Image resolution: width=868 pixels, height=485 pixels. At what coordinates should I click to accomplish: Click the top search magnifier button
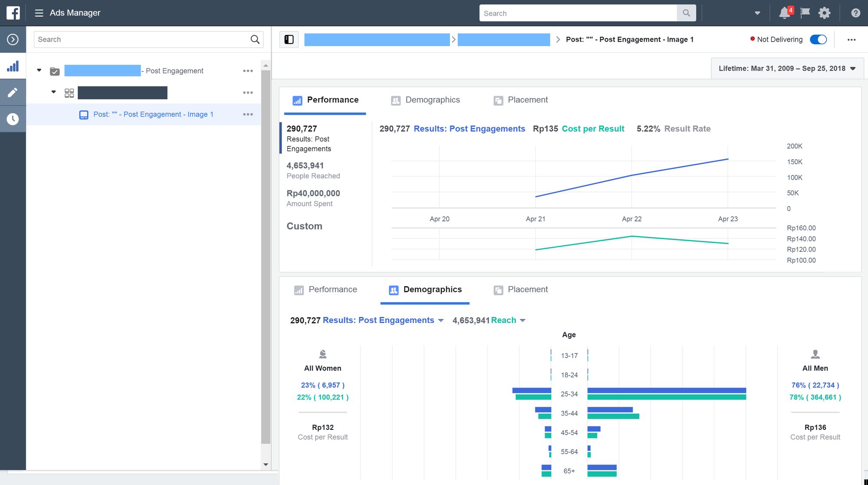pos(686,13)
